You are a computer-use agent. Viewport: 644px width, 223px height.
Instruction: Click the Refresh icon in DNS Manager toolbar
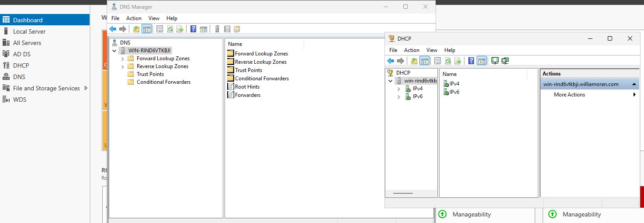click(170, 29)
